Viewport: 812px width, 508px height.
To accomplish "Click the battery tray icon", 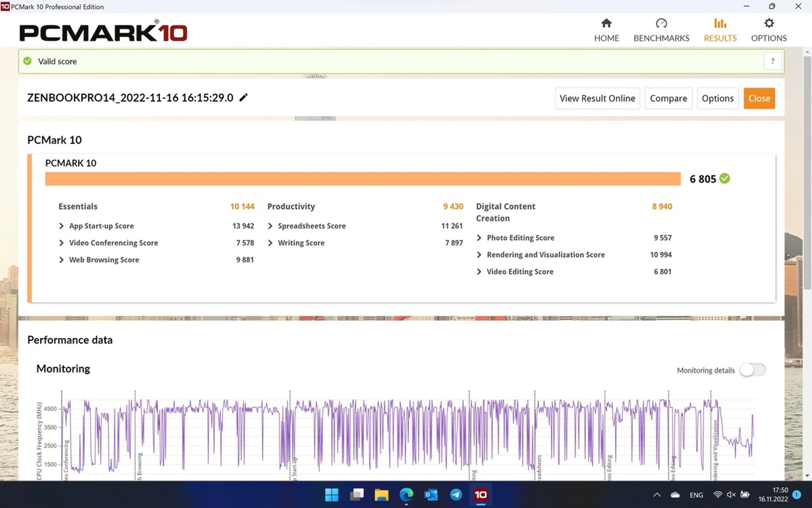I will [745, 494].
